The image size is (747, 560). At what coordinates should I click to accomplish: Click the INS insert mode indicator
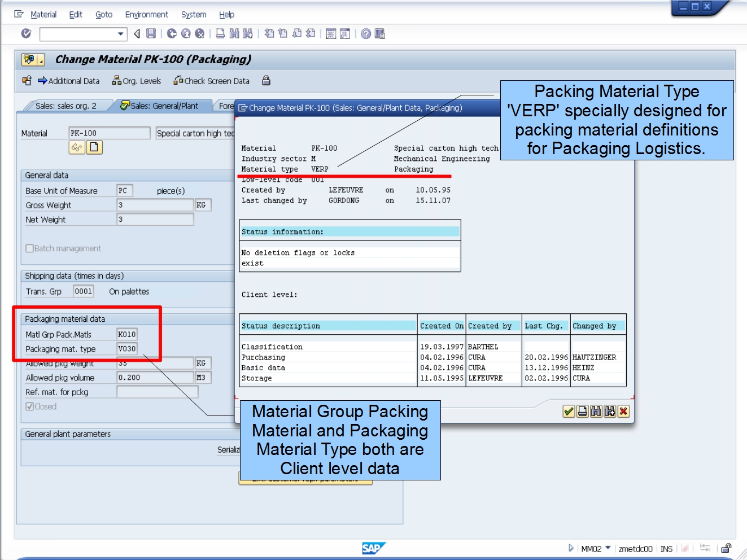pos(666,548)
